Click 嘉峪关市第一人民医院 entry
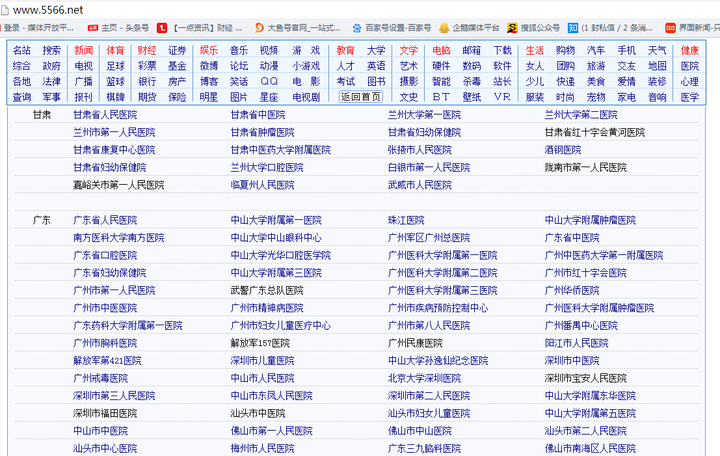Viewport: 720px width, 456px height. 118,185
